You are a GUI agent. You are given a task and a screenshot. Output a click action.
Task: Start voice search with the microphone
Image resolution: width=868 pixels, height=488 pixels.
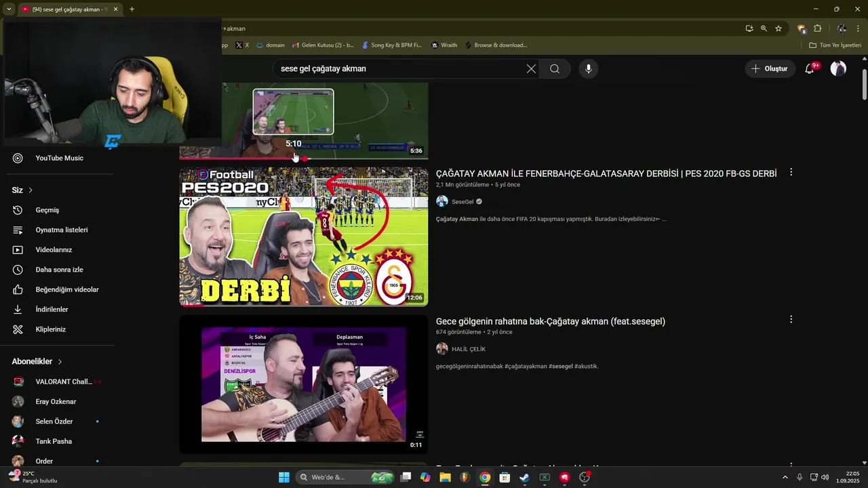point(589,68)
